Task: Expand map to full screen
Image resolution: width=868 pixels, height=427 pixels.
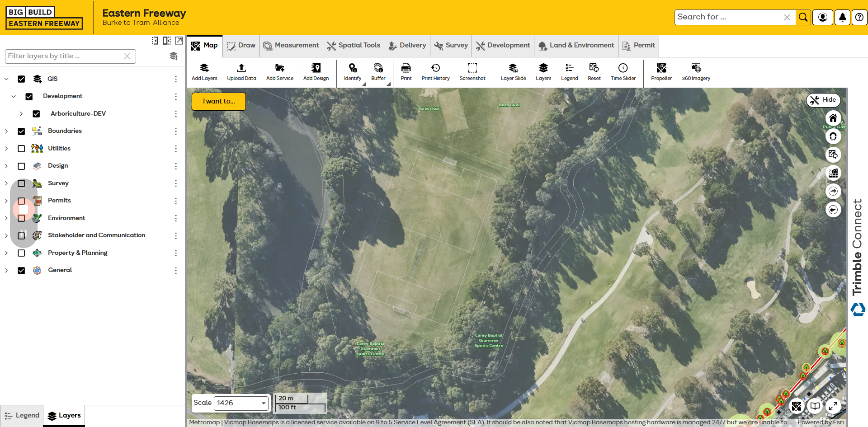Action: click(833, 406)
